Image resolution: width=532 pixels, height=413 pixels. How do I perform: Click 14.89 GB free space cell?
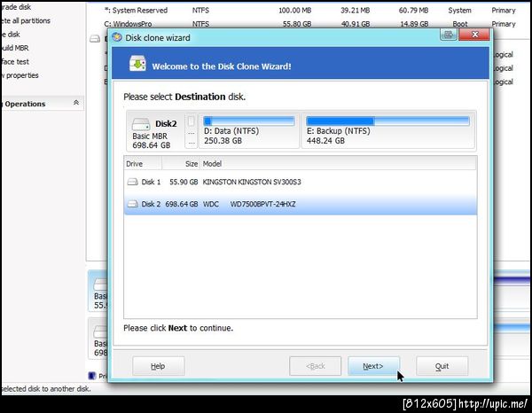(x=414, y=24)
